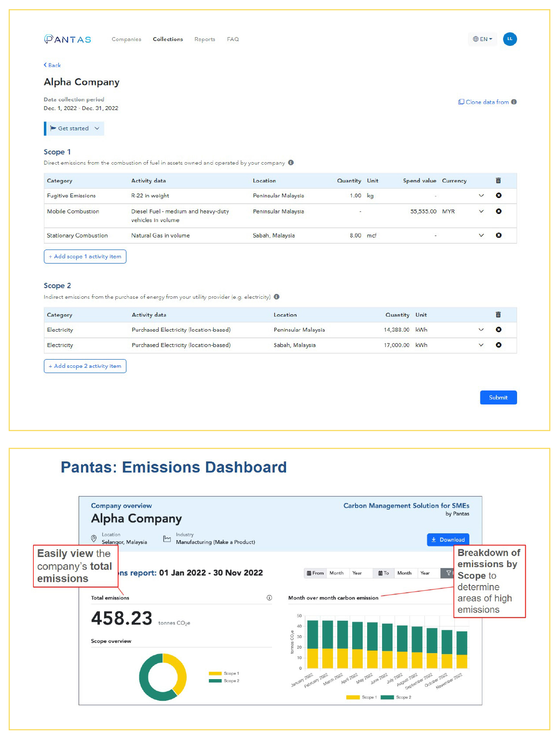560x738 pixels.
Task: Remove the Fugitive Emissions row
Action: point(499,195)
